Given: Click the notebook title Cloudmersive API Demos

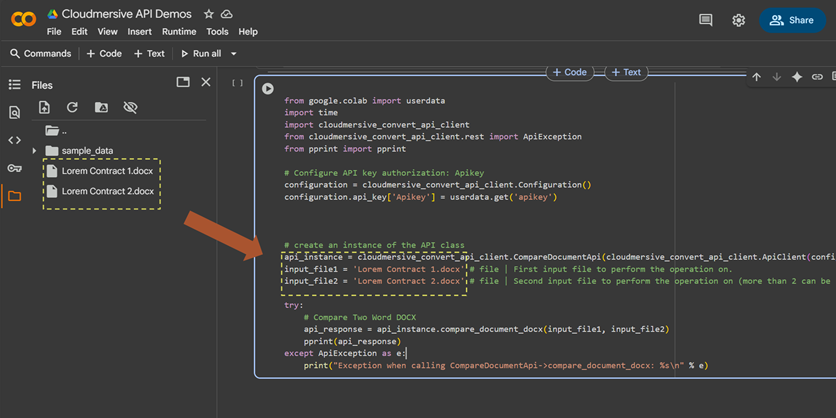Looking at the screenshot, I should pos(127,14).
